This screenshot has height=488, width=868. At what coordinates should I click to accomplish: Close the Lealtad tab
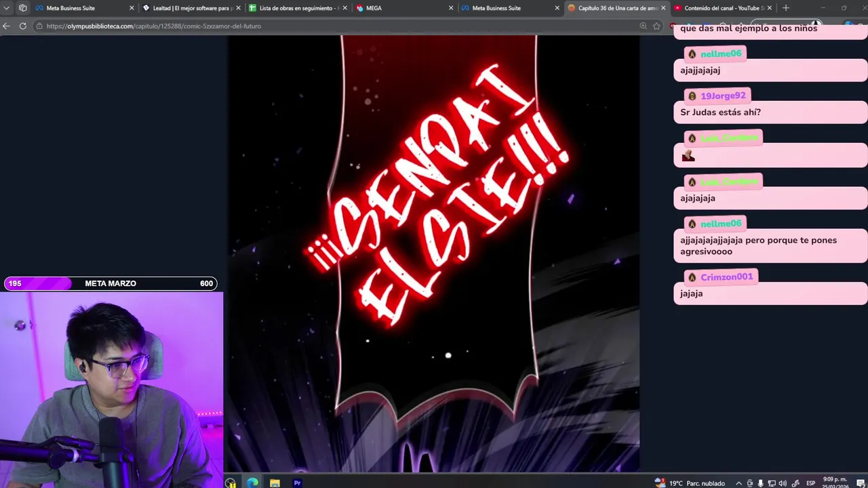click(238, 8)
